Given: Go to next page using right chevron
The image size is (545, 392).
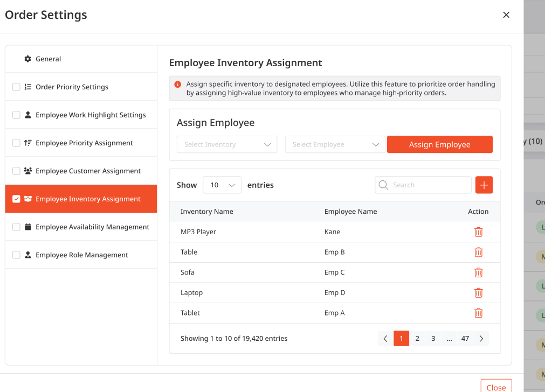Looking at the screenshot, I should click(x=481, y=339).
